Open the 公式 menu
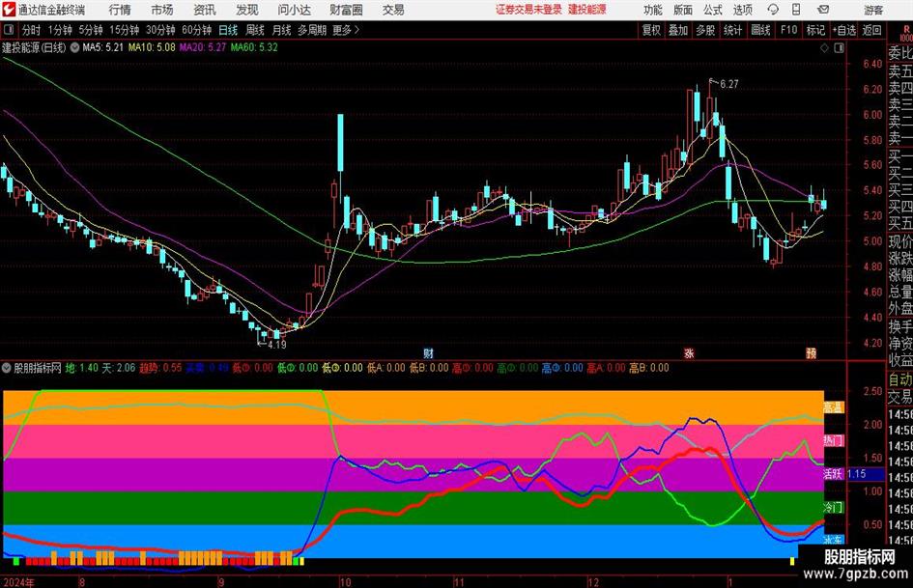The height and width of the screenshot is (588, 913). (713, 10)
